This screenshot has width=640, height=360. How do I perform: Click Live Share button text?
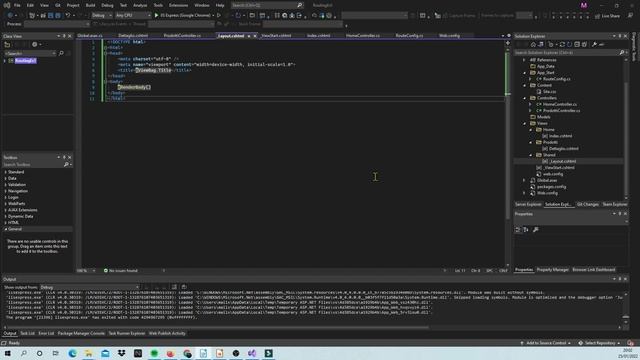611,16
